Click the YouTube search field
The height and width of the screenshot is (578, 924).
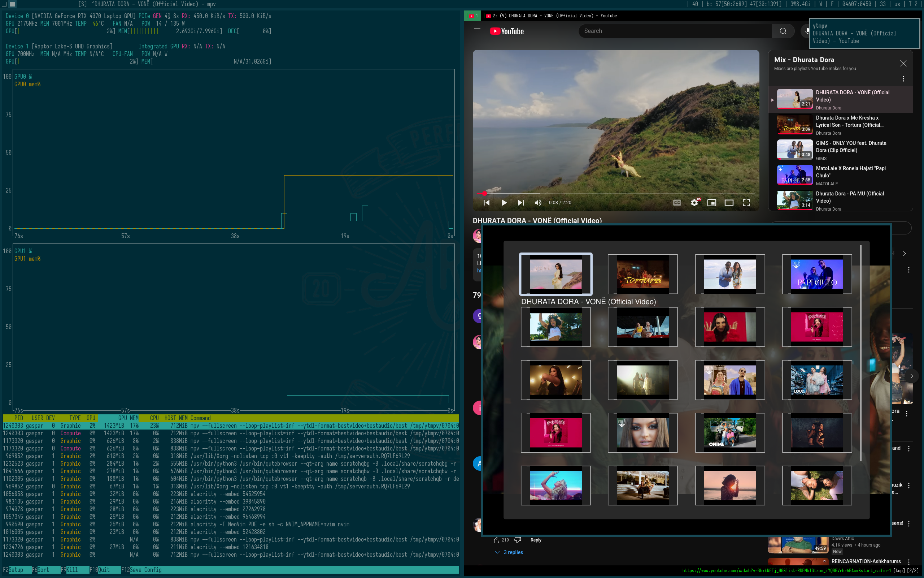[x=675, y=31]
